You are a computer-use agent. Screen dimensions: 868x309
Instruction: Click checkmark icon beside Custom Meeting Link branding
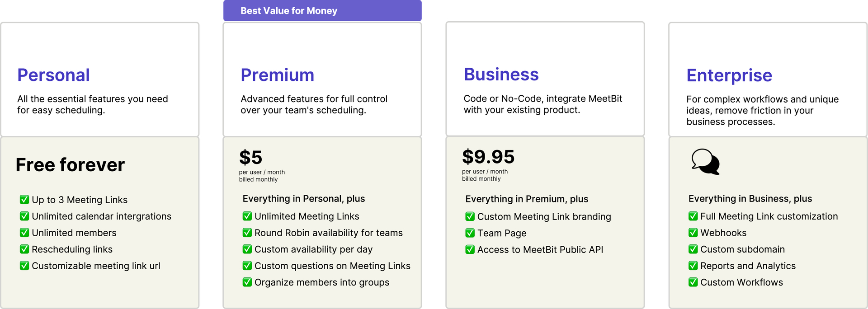coord(470,217)
